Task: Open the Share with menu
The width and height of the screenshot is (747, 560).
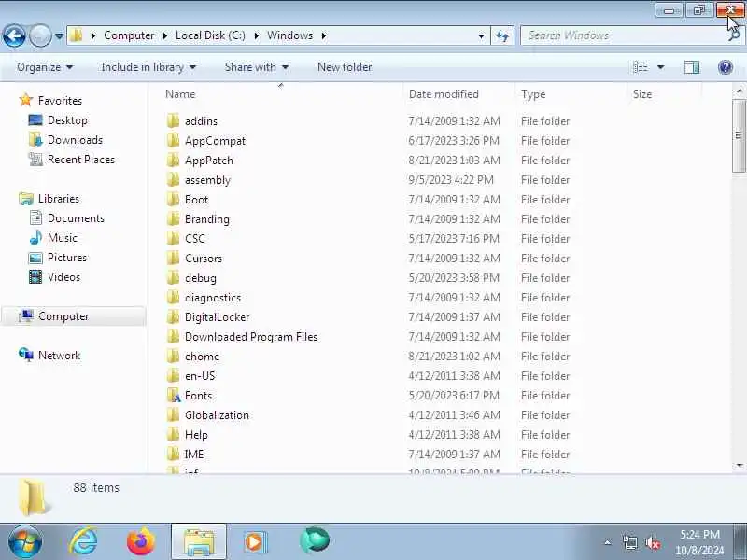Action: click(256, 67)
